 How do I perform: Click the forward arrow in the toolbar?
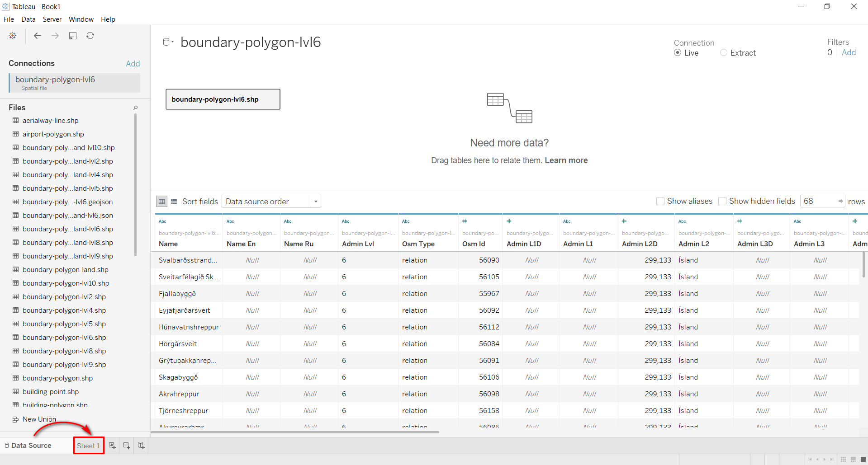[x=55, y=36]
